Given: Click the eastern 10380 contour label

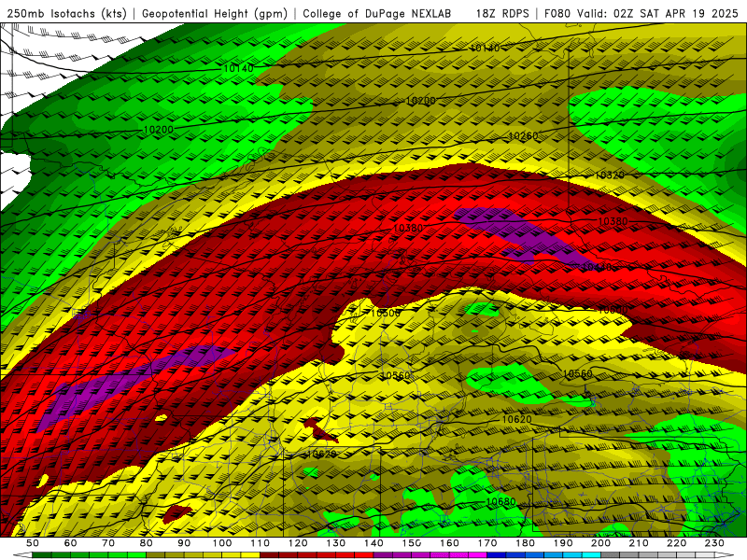Looking at the screenshot, I should [x=613, y=221].
